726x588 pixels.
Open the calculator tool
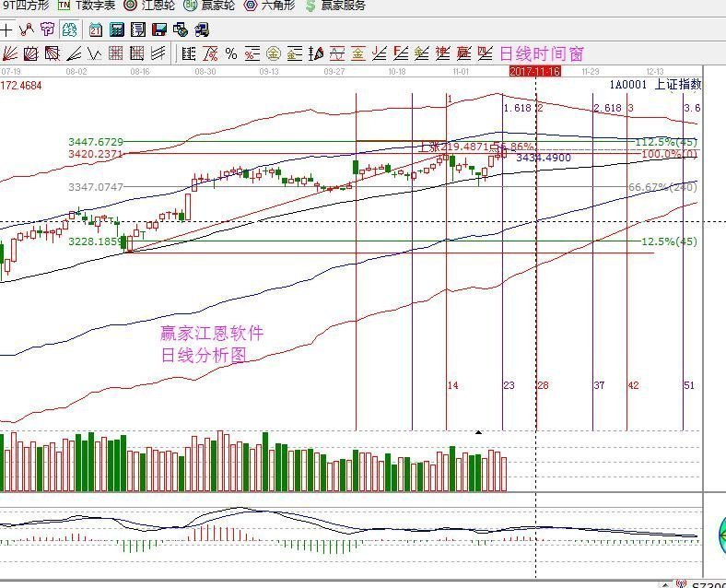click(x=117, y=30)
